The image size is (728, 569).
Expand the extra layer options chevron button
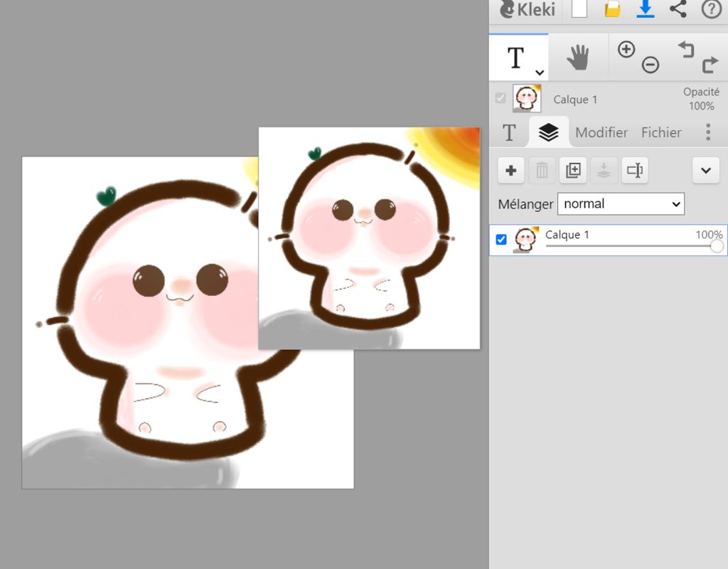point(706,170)
